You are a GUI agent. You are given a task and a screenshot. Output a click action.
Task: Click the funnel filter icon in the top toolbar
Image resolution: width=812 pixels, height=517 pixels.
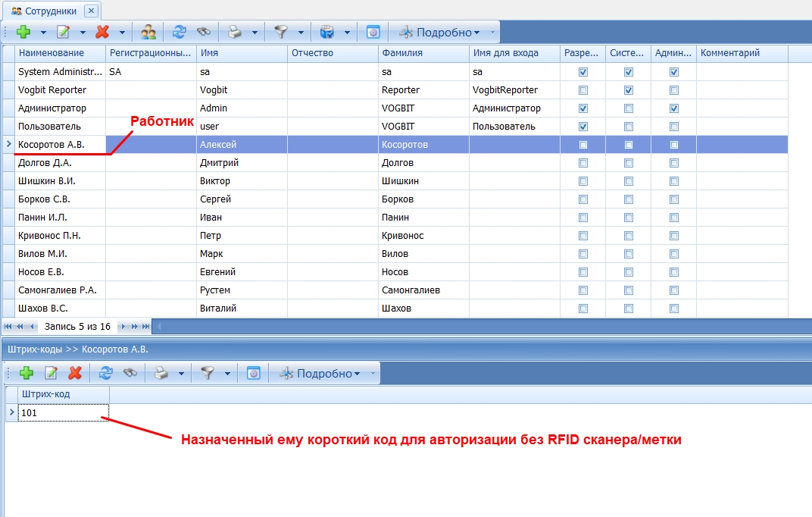pyautogui.click(x=281, y=32)
